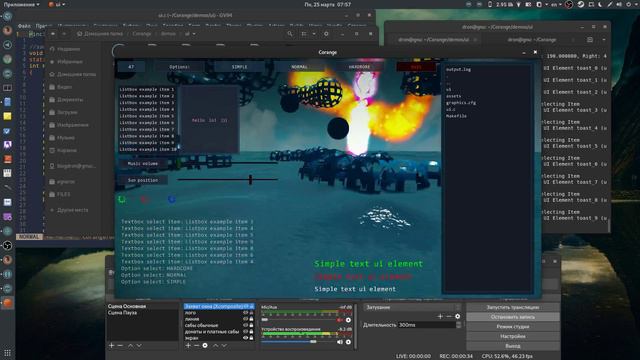Open source properties gear in sources toolbar
Viewport: 640px width, 360px height.
click(x=205, y=345)
